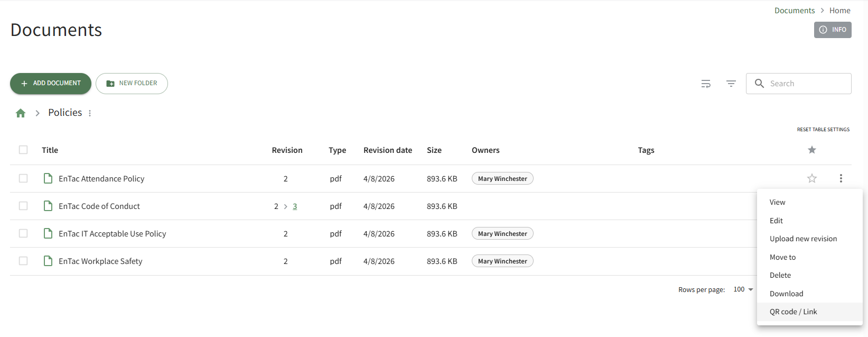Click the three-dot menu for Attendance Policy
The image size is (868, 337).
pyautogui.click(x=841, y=179)
